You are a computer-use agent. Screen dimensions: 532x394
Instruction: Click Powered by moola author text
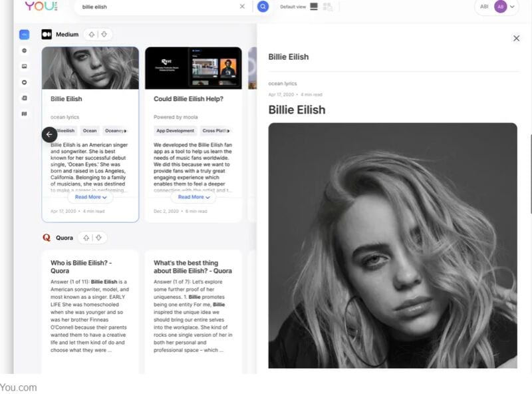pyautogui.click(x=176, y=117)
